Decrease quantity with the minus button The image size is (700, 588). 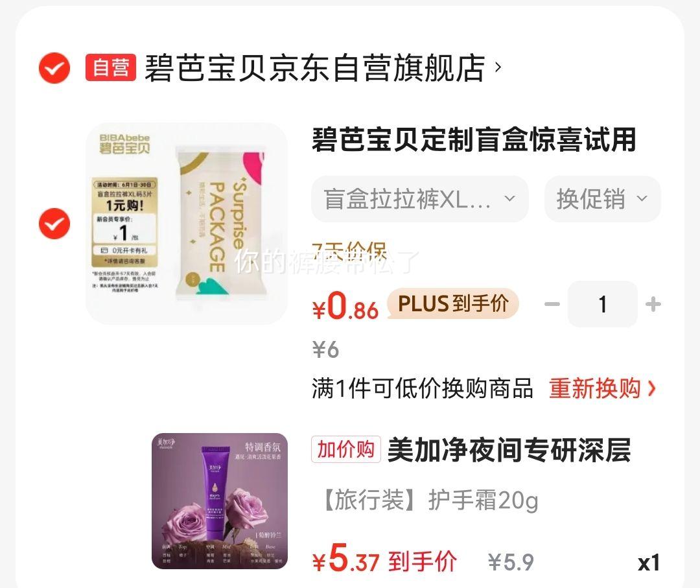(552, 304)
